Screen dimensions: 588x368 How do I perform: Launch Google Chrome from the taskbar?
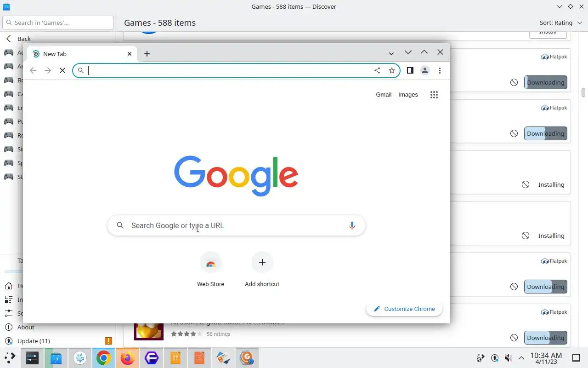pyautogui.click(x=103, y=358)
